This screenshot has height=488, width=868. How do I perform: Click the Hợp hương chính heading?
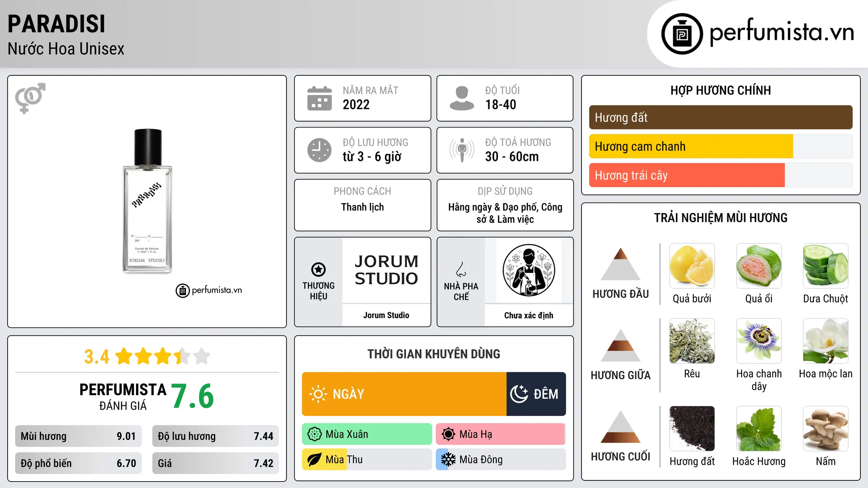721,90
